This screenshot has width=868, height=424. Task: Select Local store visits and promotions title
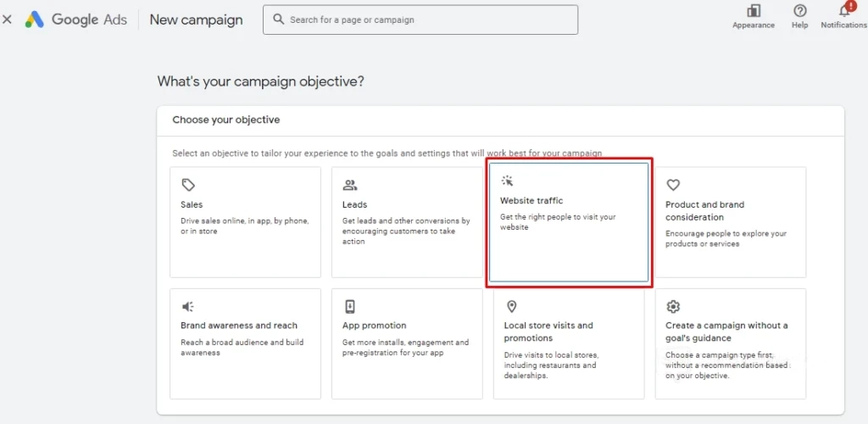[x=548, y=332]
